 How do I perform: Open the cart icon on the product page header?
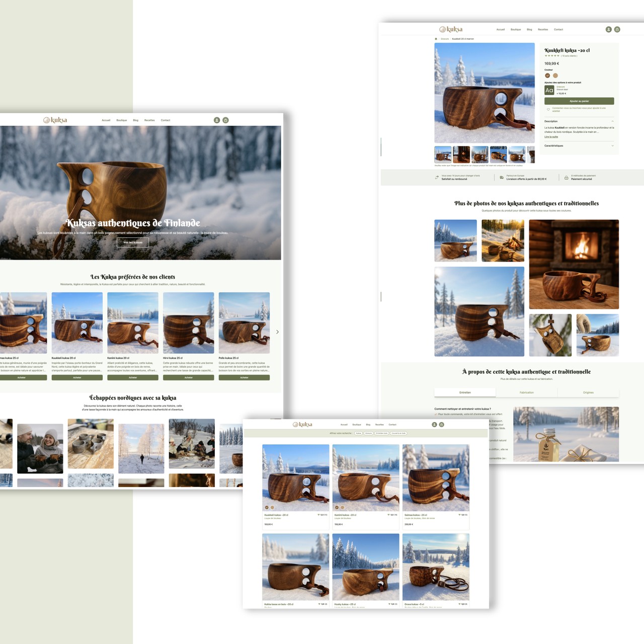(617, 30)
